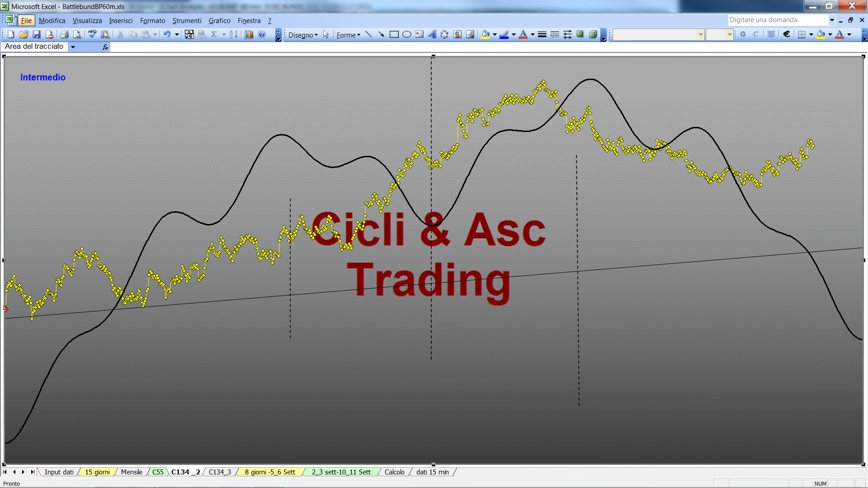
Task: Expand the help question history dropdown
Action: (x=831, y=20)
